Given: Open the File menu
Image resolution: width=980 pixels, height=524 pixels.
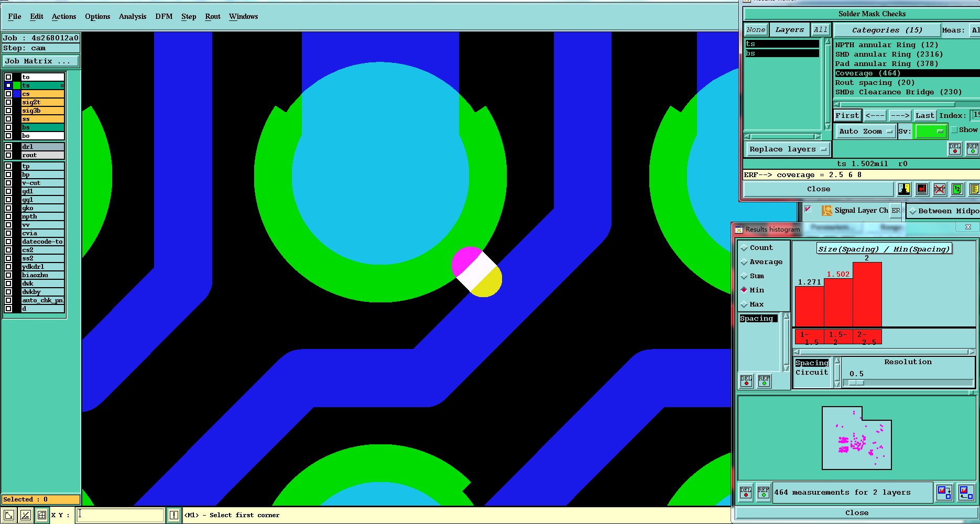Looking at the screenshot, I should (15, 17).
